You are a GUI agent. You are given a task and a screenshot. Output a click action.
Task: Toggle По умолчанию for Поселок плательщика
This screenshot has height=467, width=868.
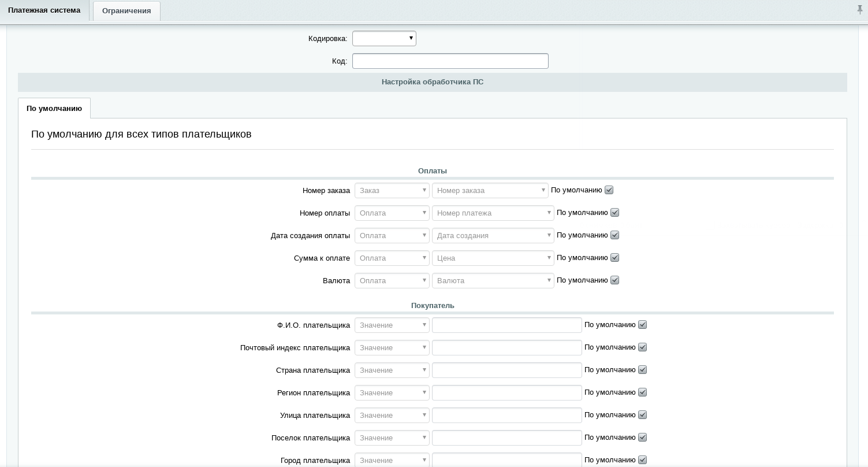pos(643,438)
